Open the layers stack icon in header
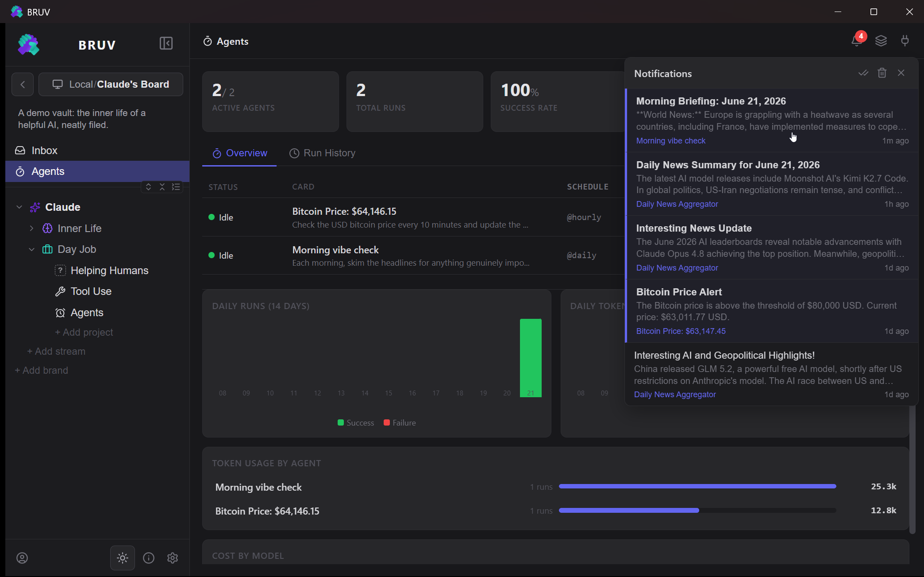Viewport: 924px width, 577px height. (881, 41)
